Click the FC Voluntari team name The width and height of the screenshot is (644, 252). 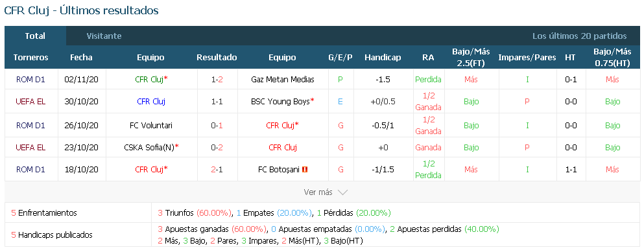tap(150, 125)
